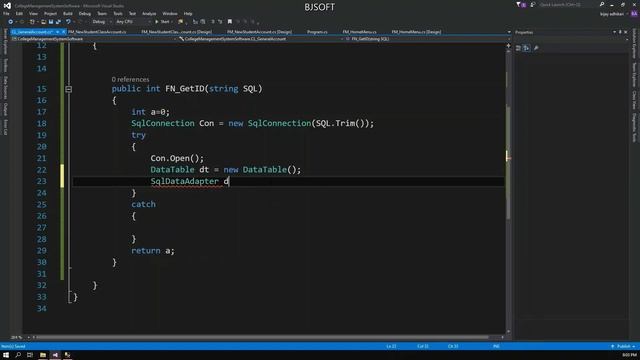Open the Solution Explorer side tab
Viewport: 640px width, 360px height.
(634, 44)
